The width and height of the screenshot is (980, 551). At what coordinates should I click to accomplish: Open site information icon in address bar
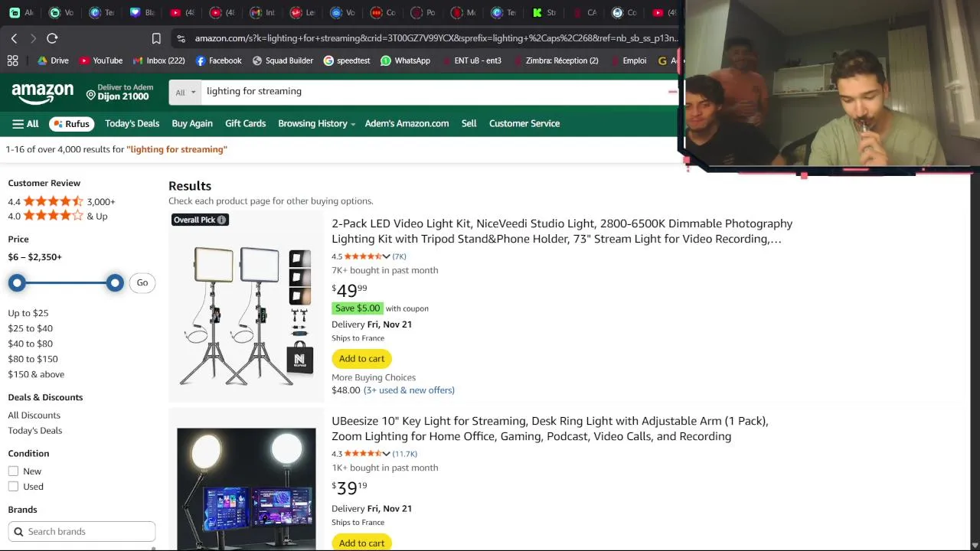(x=180, y=38)
